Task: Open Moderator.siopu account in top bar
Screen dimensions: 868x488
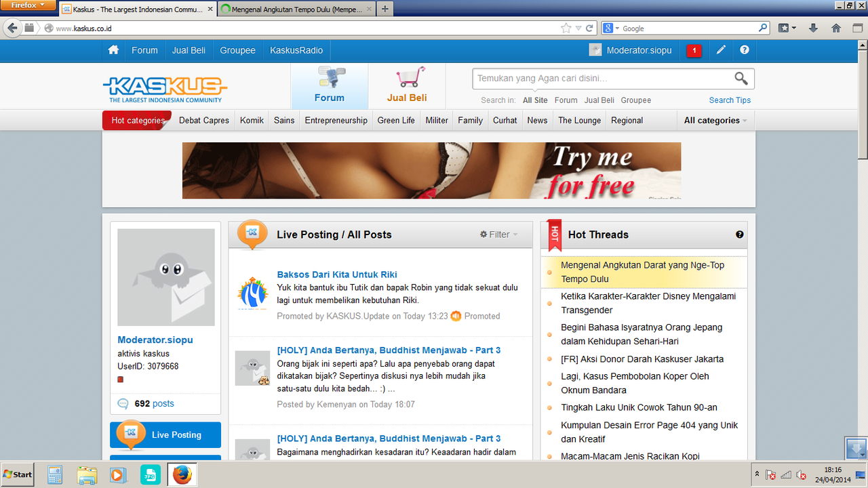Action: click(x=631, y=50)
